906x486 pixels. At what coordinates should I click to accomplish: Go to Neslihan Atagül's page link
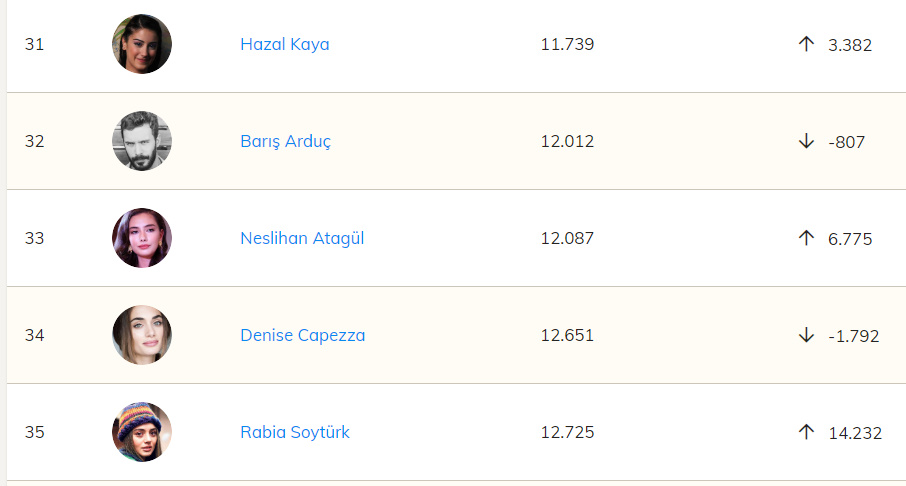tap(302, 238)
